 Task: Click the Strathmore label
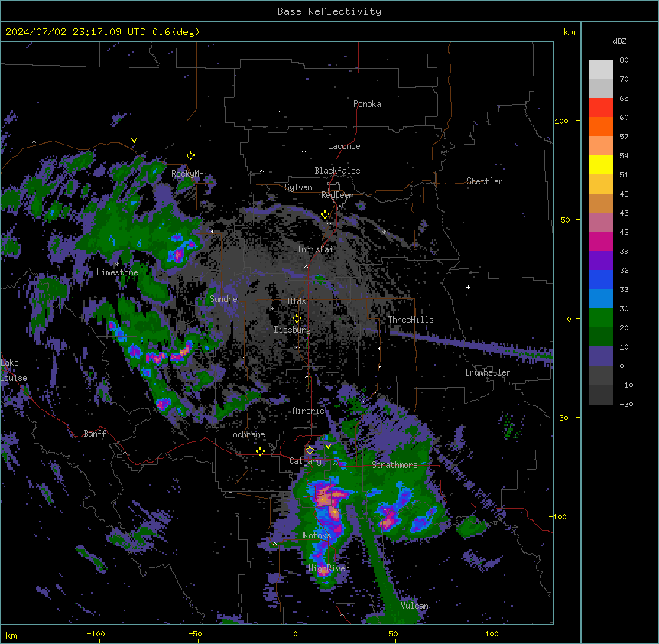tap(394, 465)
